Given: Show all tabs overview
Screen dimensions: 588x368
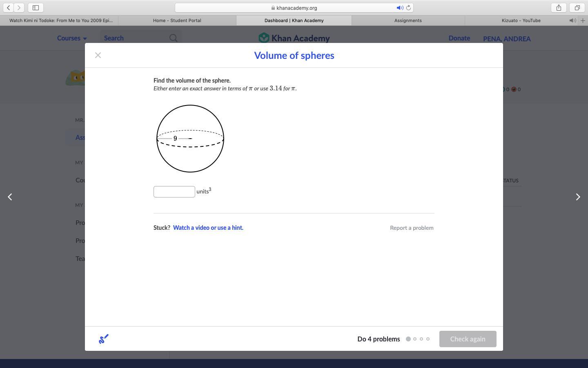Looking at the screenshot, I should [577, 8].
